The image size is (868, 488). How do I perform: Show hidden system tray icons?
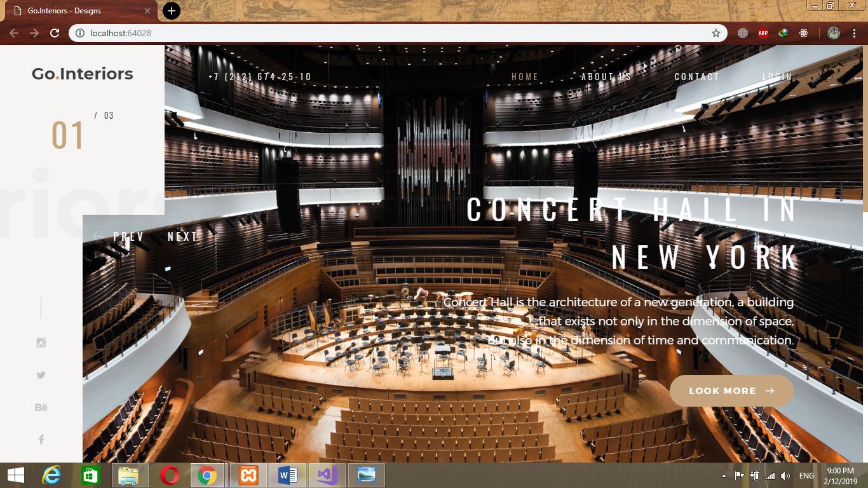[724, 476]
